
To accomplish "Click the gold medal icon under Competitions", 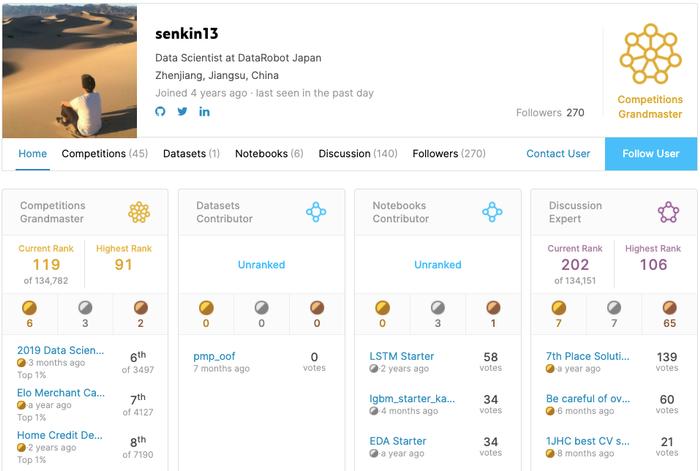I will pos(29,308).
